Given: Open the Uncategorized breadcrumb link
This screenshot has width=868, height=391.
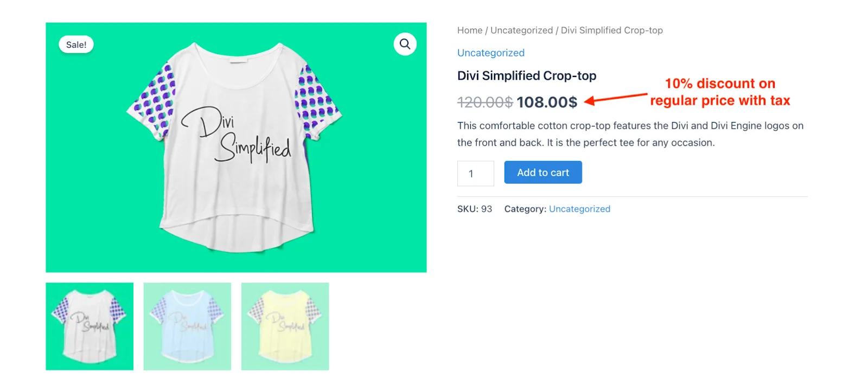Looking at the screenshot, I should tap(522, 30).
